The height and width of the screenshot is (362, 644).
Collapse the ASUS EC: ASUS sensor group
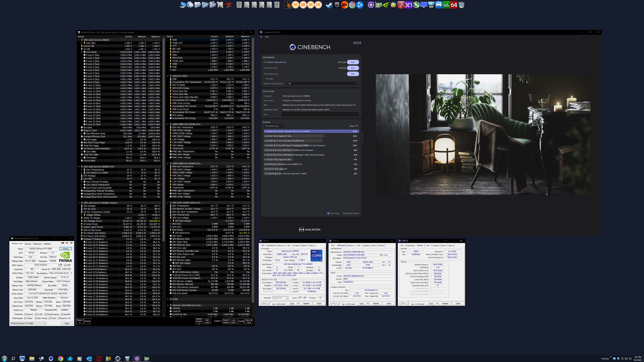pyautogui.click(x=168, y=76)
